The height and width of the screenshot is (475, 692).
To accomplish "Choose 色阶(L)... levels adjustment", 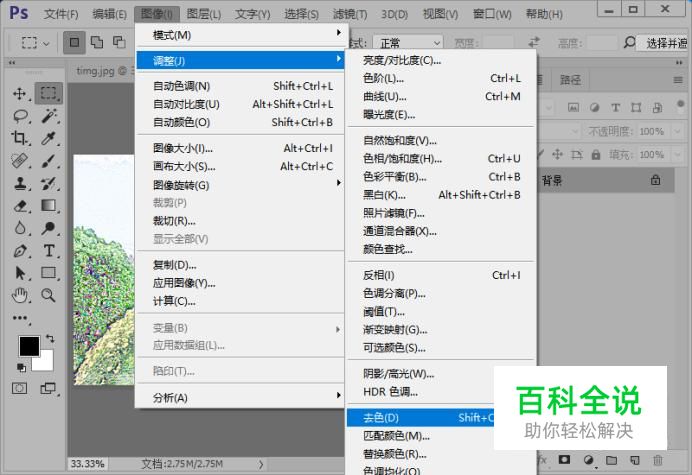I will click(441, 79).
